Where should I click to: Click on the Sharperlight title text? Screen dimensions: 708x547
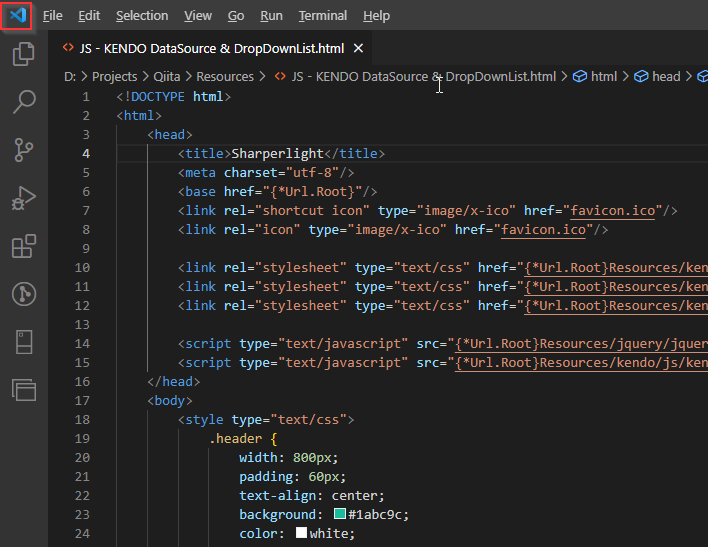click(277, 154)
